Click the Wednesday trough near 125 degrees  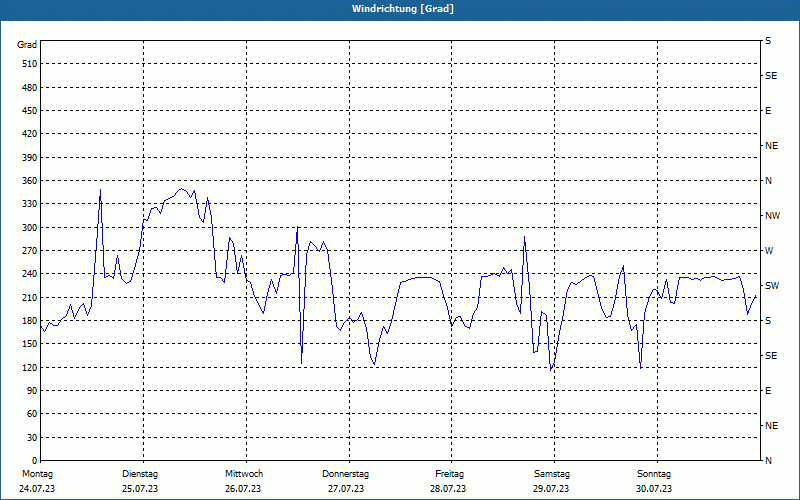(x=301, y=363)
